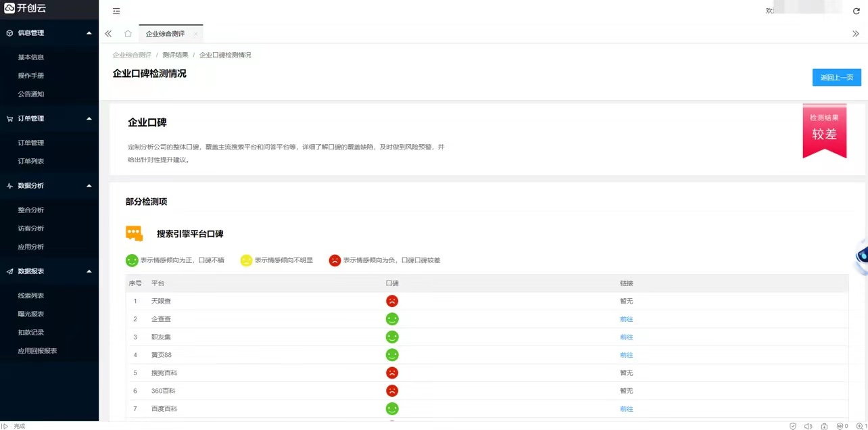
Task: Open the 前往 link for 职友集
Action: [626, 337]
